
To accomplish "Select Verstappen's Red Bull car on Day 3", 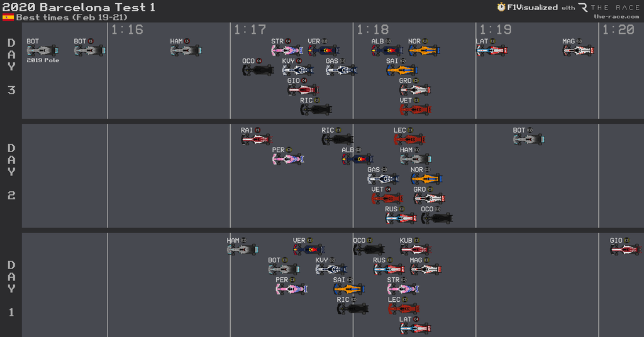I will point(324,50).
